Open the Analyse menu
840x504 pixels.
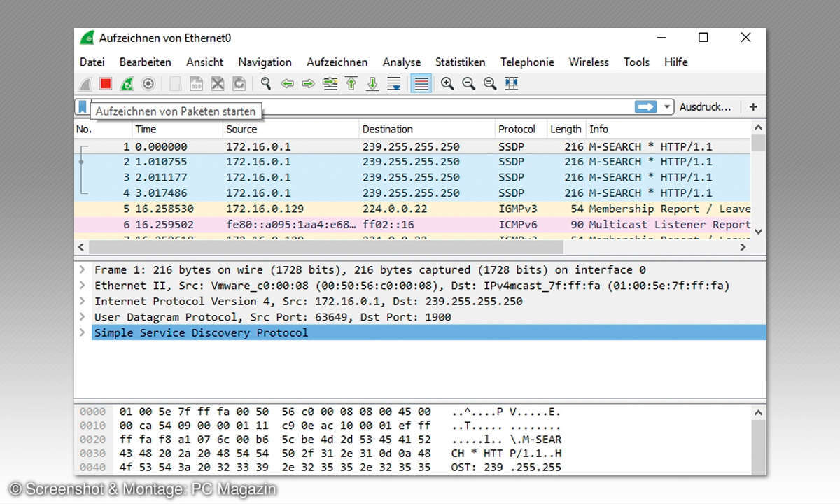(x=402, y=62)
